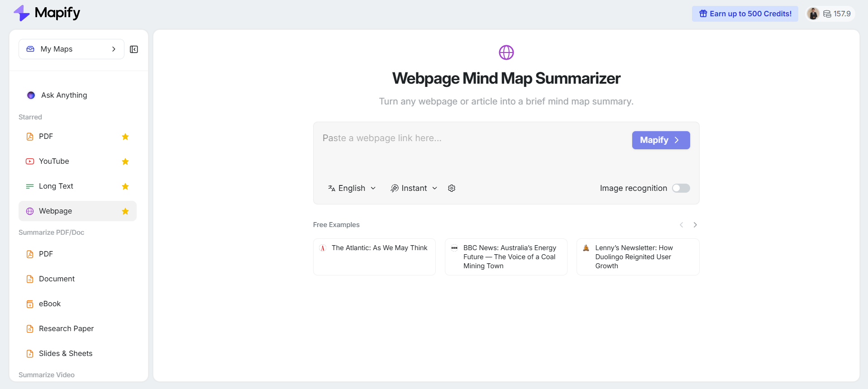The height and width of the screenshot is (389, 868).
Task: Click the My Maps tray icon
Action: click(x=30, y=49)
